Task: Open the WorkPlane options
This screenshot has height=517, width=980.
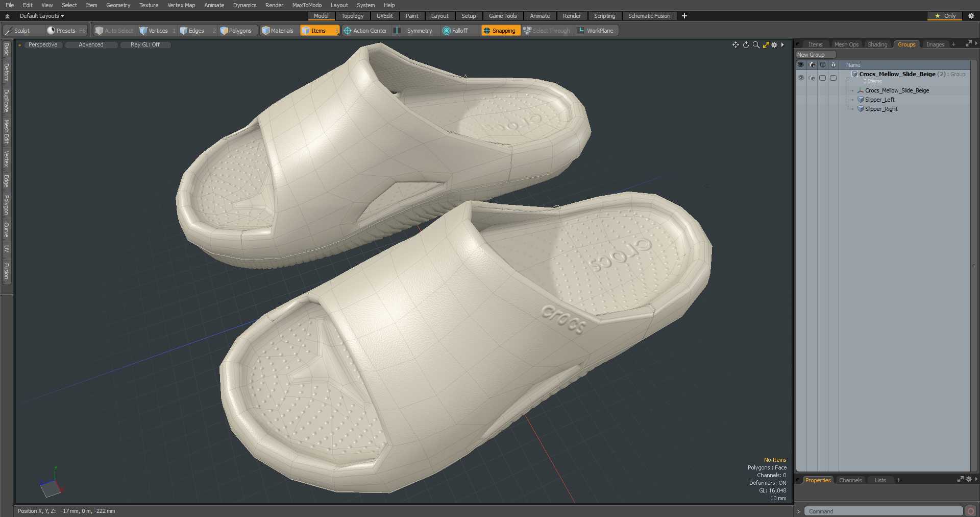Action: point(596,31)
